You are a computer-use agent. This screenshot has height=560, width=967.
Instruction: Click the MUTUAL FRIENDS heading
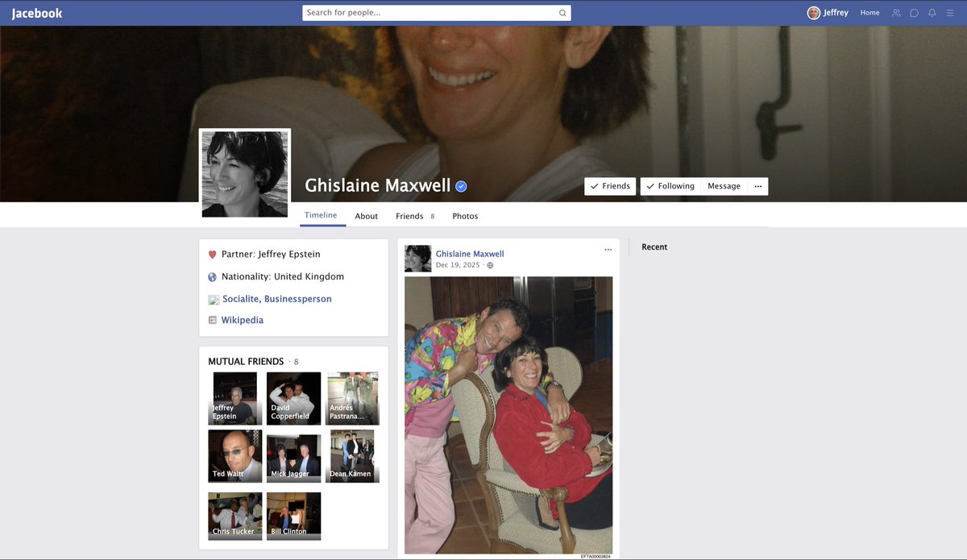pos(246,362)
